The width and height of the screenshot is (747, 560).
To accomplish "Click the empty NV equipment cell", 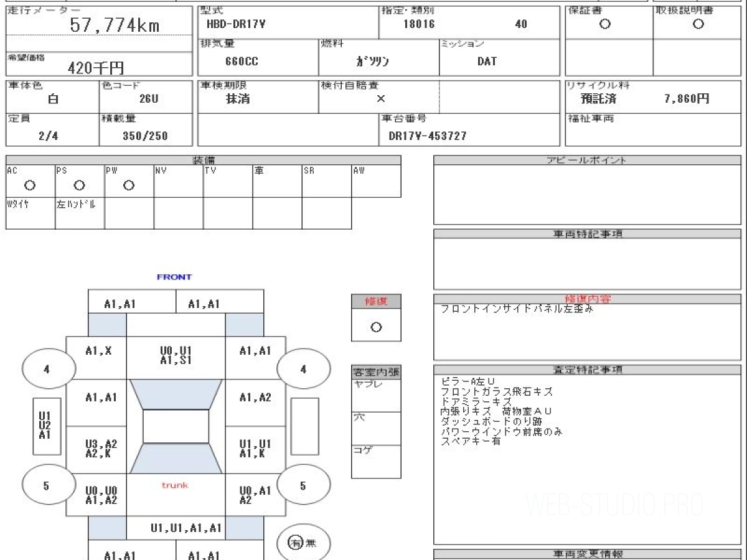I will [x=179, y=181].
